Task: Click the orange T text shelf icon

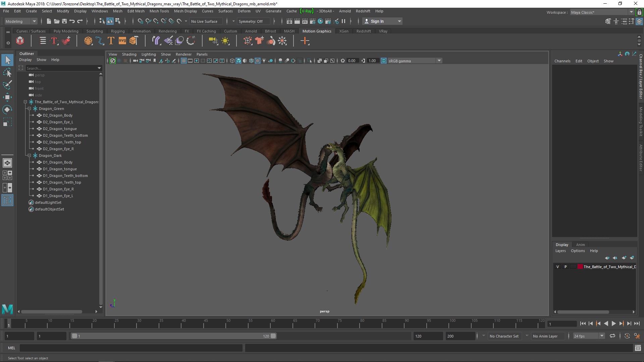Action: [x=111, y=41]
